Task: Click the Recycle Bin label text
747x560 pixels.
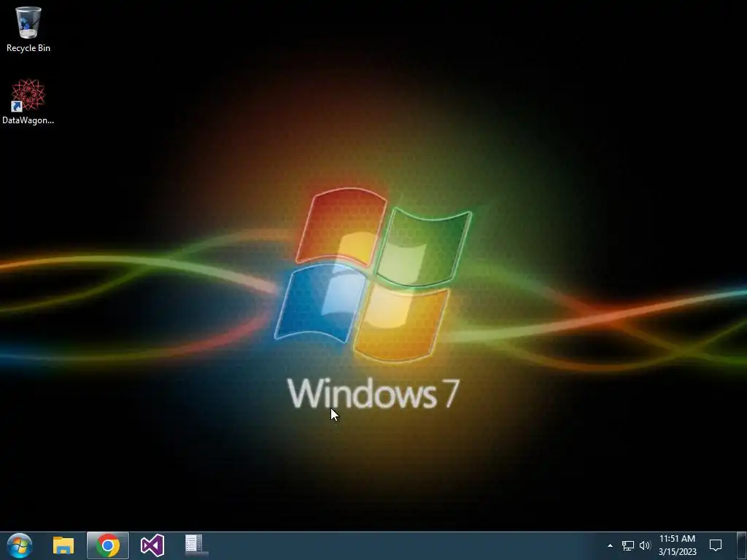Action: pos(28,48)
